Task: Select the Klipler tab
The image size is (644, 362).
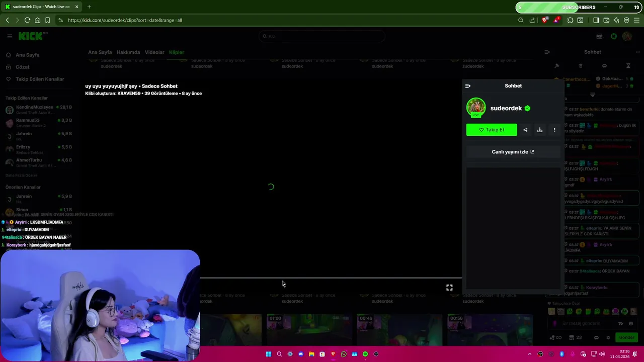Action: click(177, 52)
